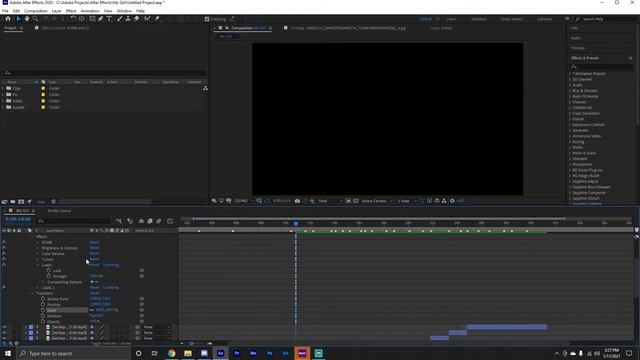Toggle stopwatch for Position property
The width and height of the screenshot is (640, 360).
(x=43, y=304)
